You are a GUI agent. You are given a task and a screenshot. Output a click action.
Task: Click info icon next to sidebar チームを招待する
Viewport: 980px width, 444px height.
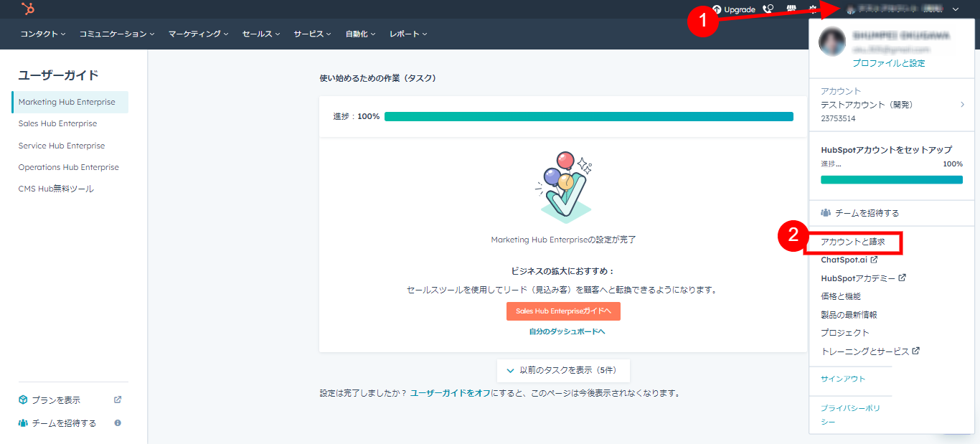tap(118, 422)
